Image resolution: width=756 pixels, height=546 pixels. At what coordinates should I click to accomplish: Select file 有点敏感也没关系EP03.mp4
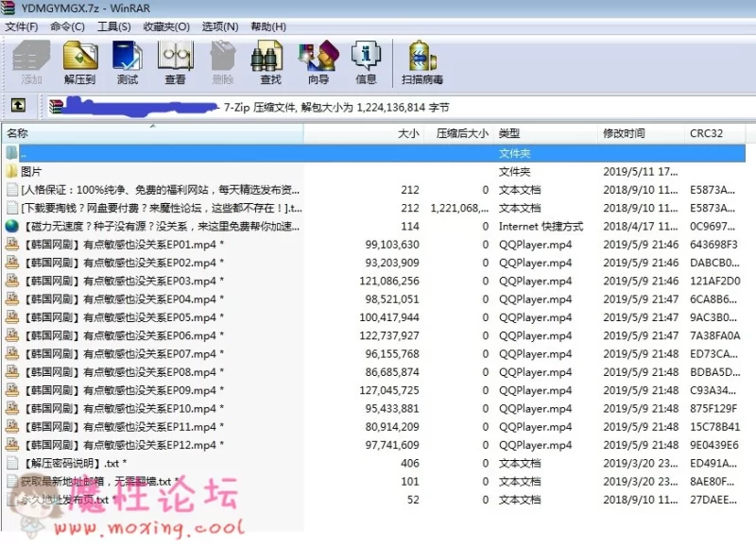(124, 281)
